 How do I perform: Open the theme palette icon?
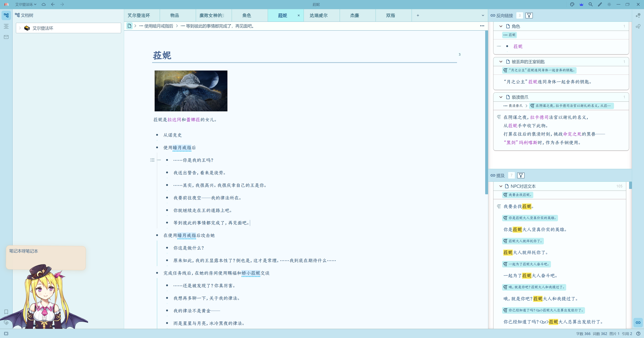pos(572,4)
